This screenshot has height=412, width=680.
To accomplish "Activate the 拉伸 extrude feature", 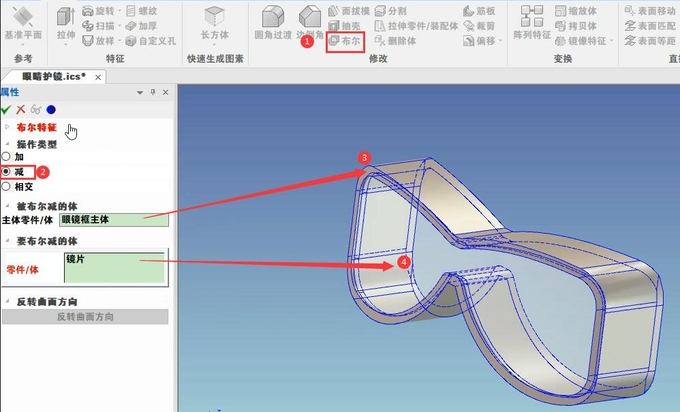I will (x=66, y=23).
